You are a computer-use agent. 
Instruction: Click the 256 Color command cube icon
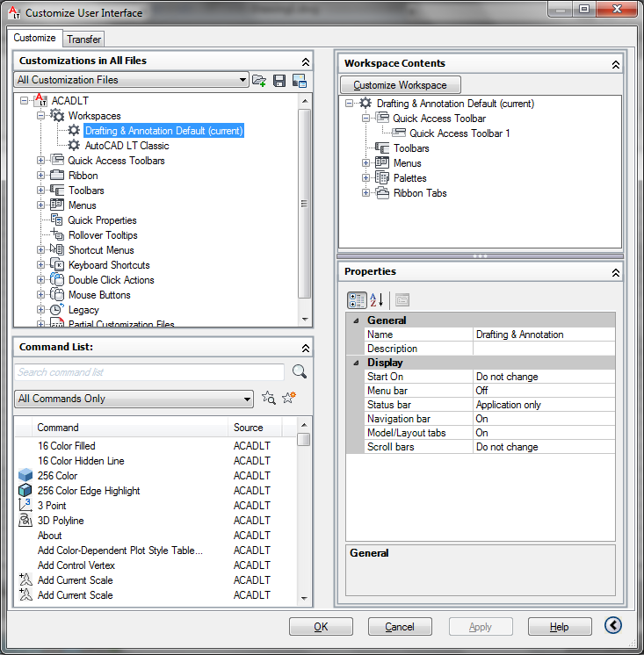tap(25, 475)
